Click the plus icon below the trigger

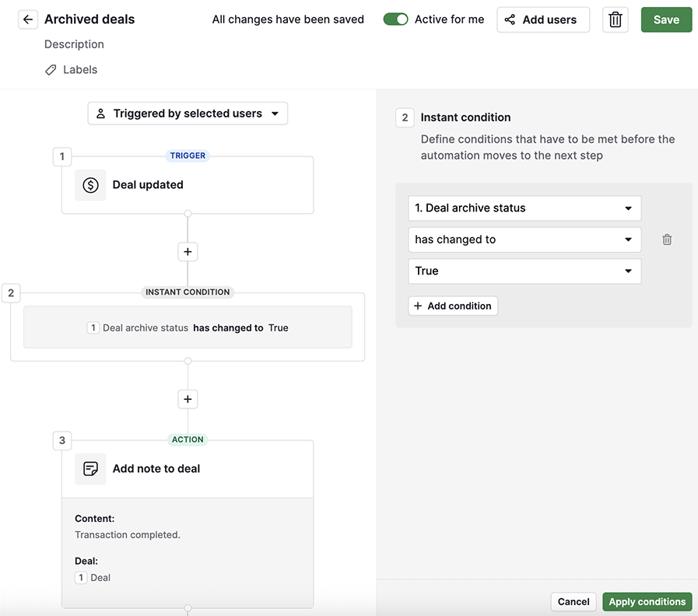pos(187,251)
